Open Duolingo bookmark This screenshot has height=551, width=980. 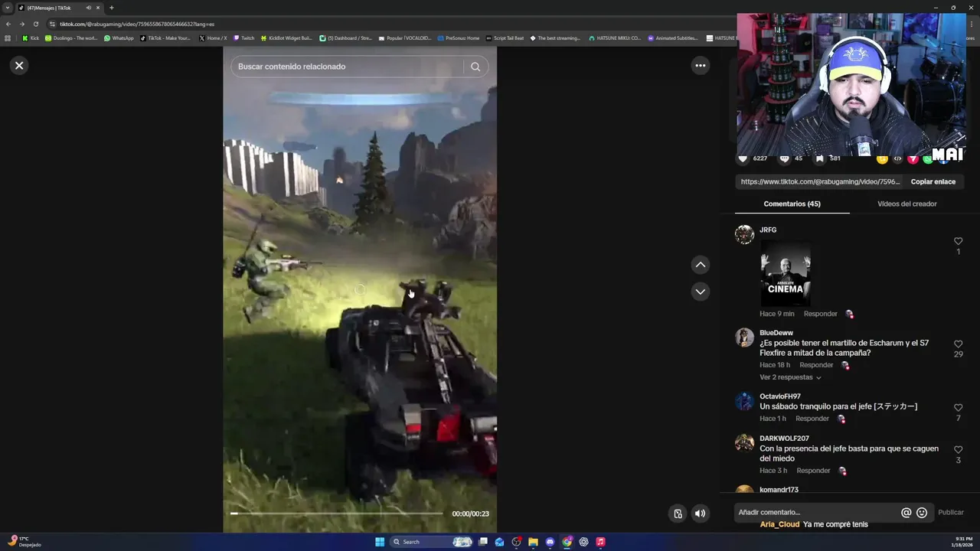[x=71, y=37]
